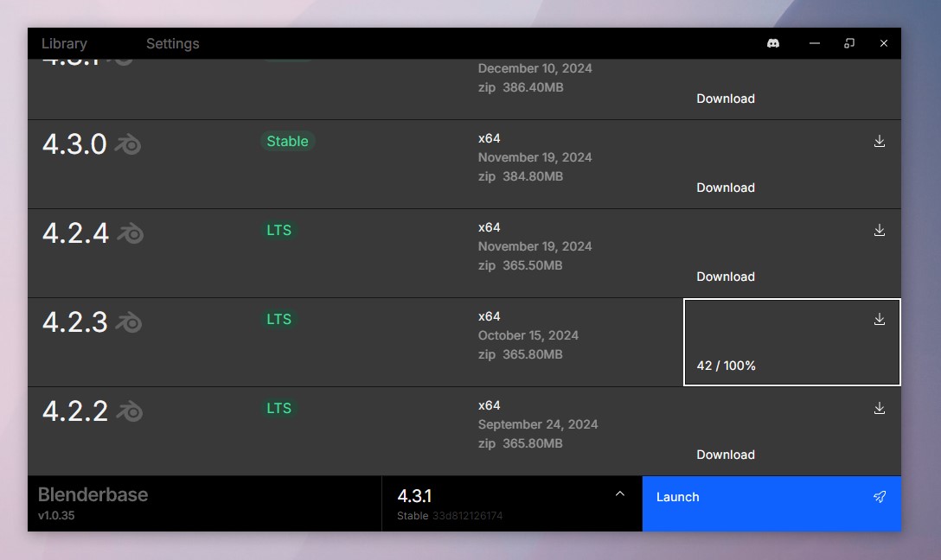The image size is (941, 560).
Task: Click the September 24, 2024 date
Action: [x=538, y=424]
